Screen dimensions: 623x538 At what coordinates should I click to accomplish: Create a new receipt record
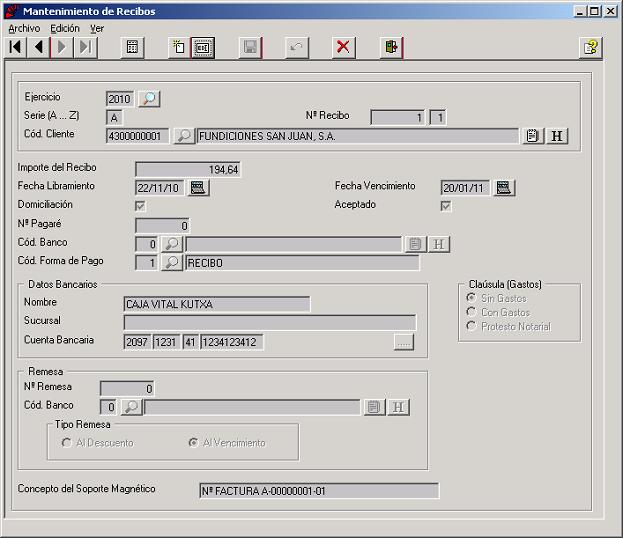[179, 48]
